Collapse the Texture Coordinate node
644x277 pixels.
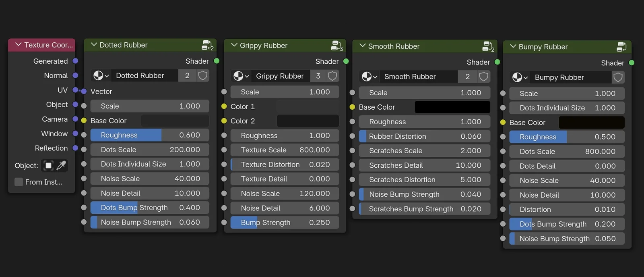tap(18, 45)
